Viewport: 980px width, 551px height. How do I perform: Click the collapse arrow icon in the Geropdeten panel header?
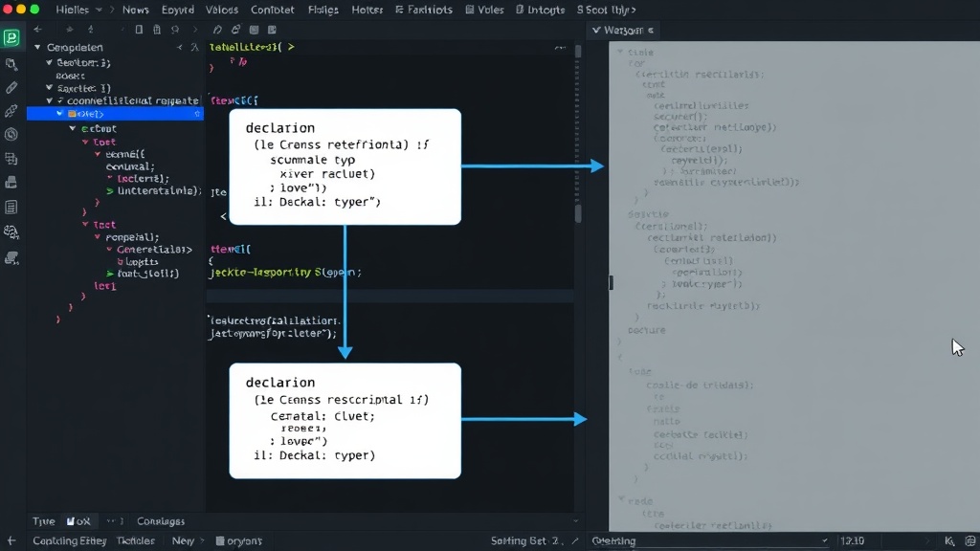(x=180, y=48)
